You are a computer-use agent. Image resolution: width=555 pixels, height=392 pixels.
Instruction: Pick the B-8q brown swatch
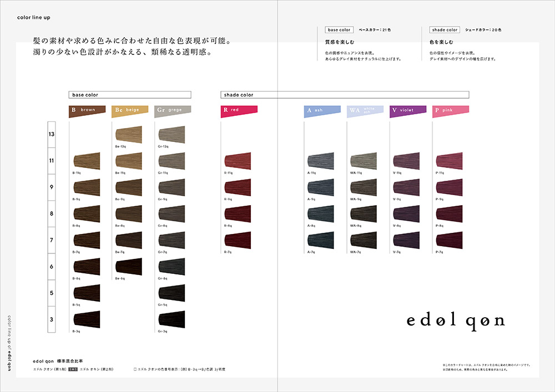click(x=87, y=214)
